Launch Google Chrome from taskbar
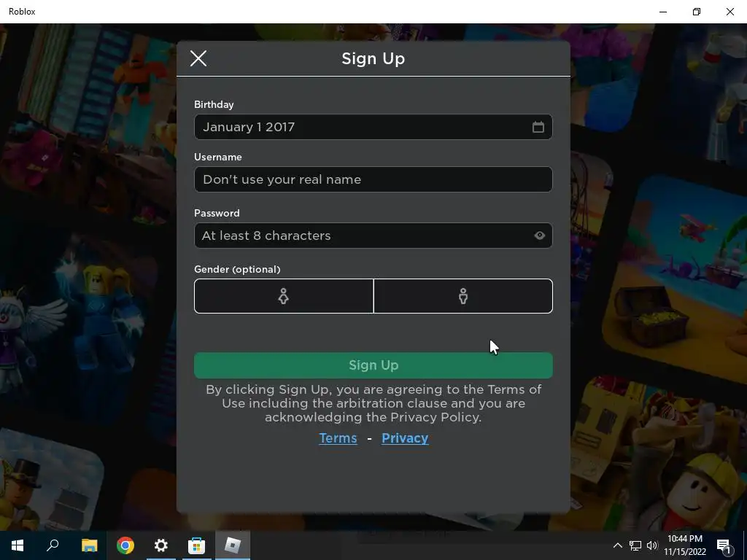747x560 pixels. click(x=125, y=545)
